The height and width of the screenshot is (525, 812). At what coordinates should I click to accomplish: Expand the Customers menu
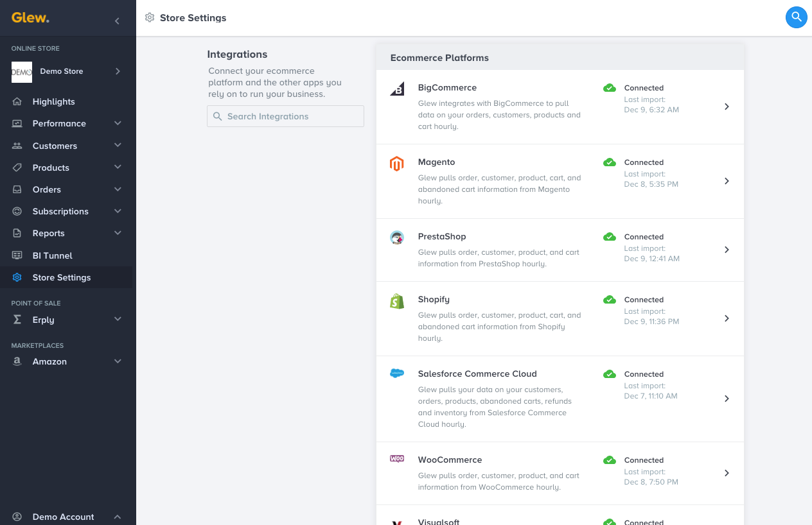coord(118,146)
